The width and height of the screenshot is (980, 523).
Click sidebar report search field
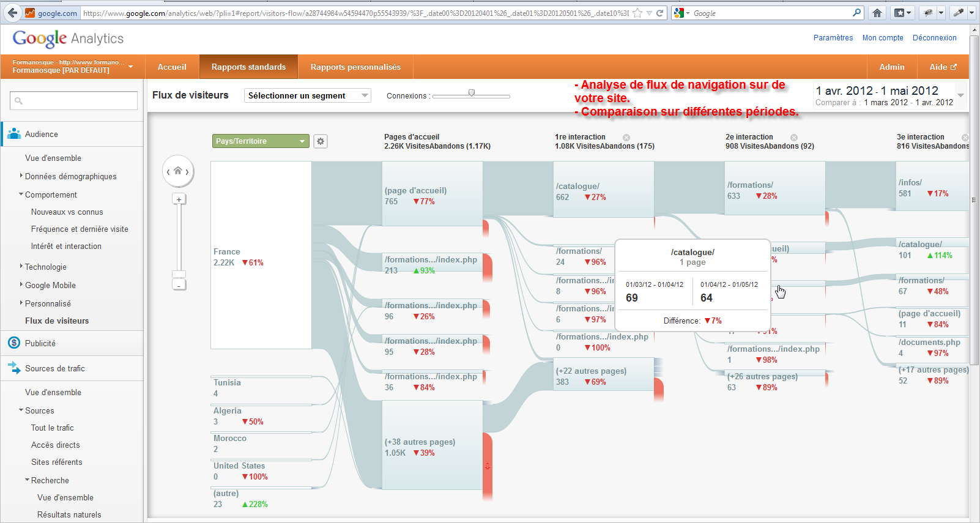(x=73, y=101)
